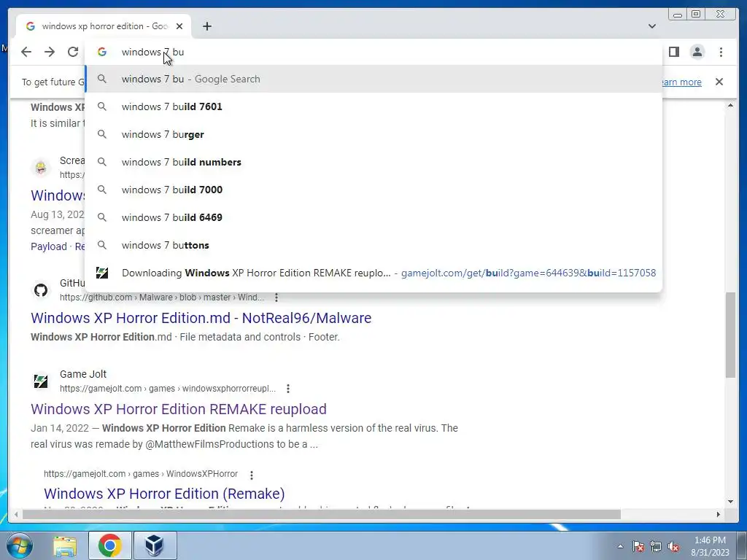Screen dimensions: 747x560
Task: Click the github.com breadcrumb URL
Action: tap(162, 297)
